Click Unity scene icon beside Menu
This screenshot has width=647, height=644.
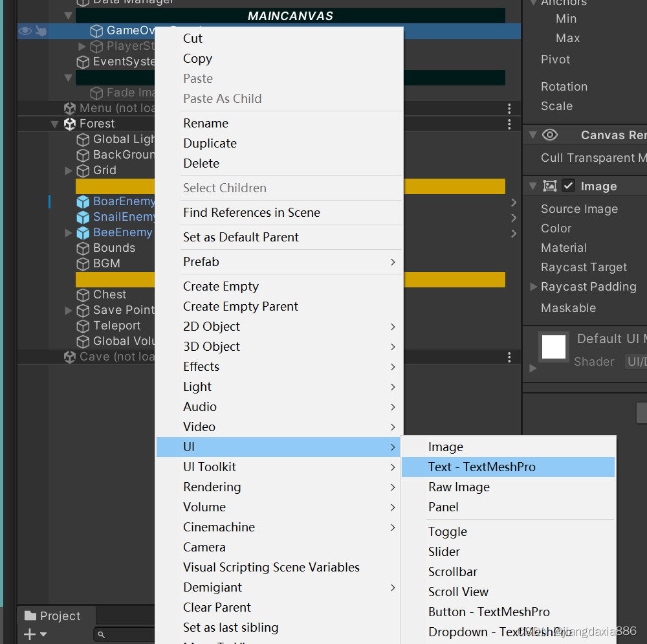[70, 108]
